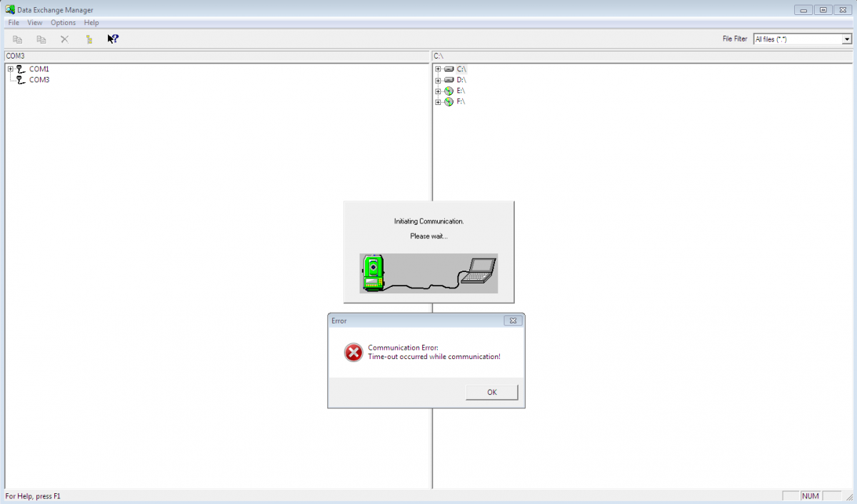Select the COM1 label in tree
Image resolution: width=857 pixels, height=504 pixels.
click(39, 69)
